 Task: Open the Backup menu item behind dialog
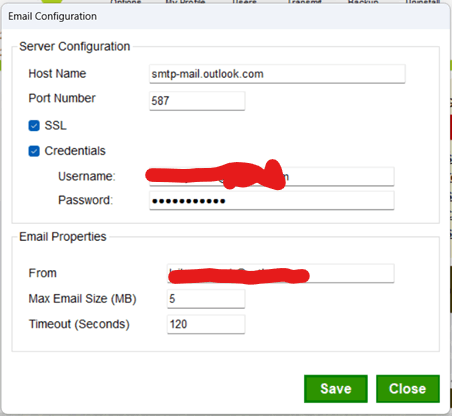363,2
